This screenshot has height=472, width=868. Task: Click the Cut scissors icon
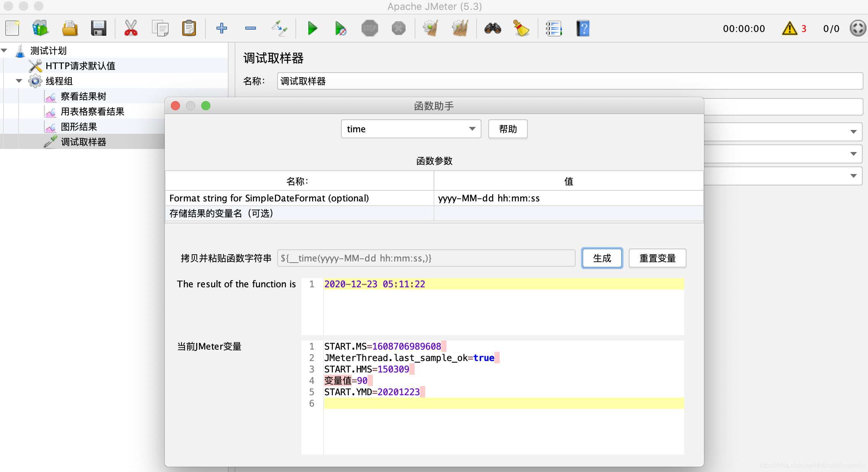[131, 29]
